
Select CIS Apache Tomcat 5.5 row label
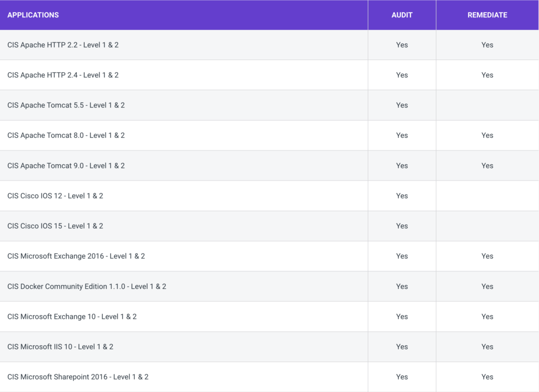66,105
